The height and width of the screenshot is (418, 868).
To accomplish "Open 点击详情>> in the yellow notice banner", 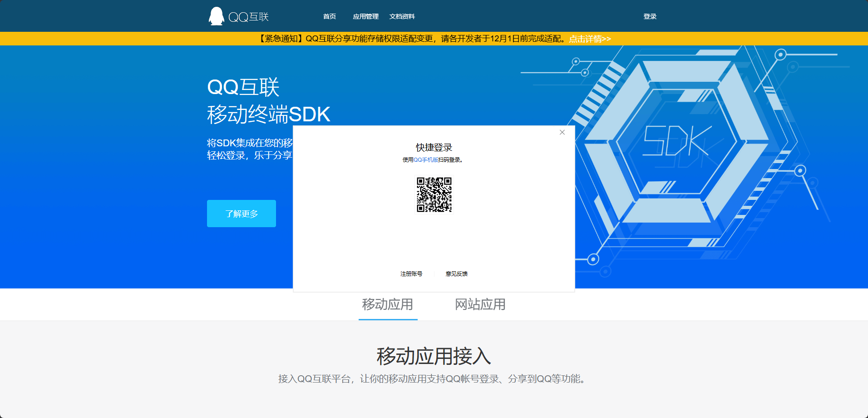I will pyautogui.click(x=590, y=39).
